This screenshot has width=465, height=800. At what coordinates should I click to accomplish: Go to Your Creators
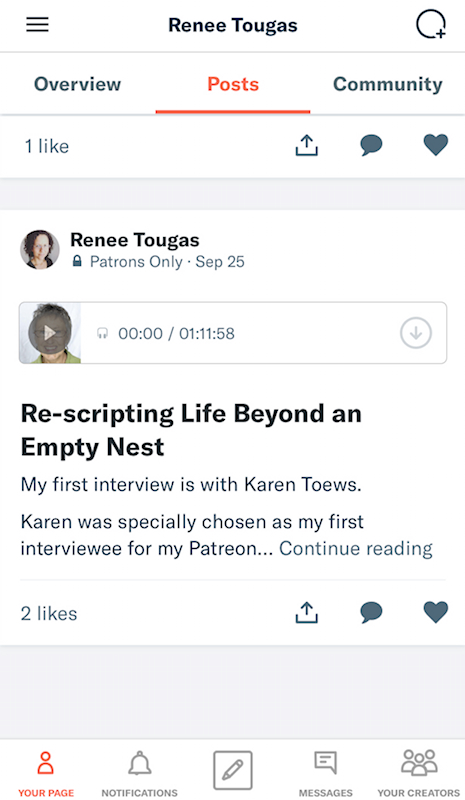[x=419, y=772]
